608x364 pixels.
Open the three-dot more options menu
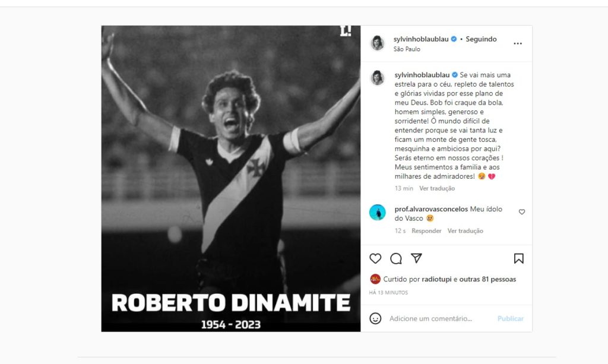(x=518, y=43)
